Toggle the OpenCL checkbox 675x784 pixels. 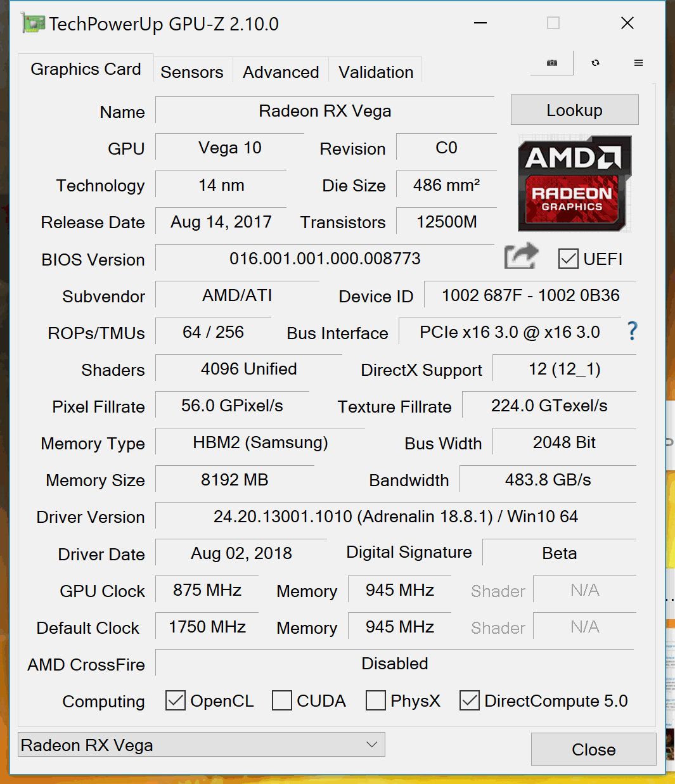pyautogui.click(x=176, y=700)
